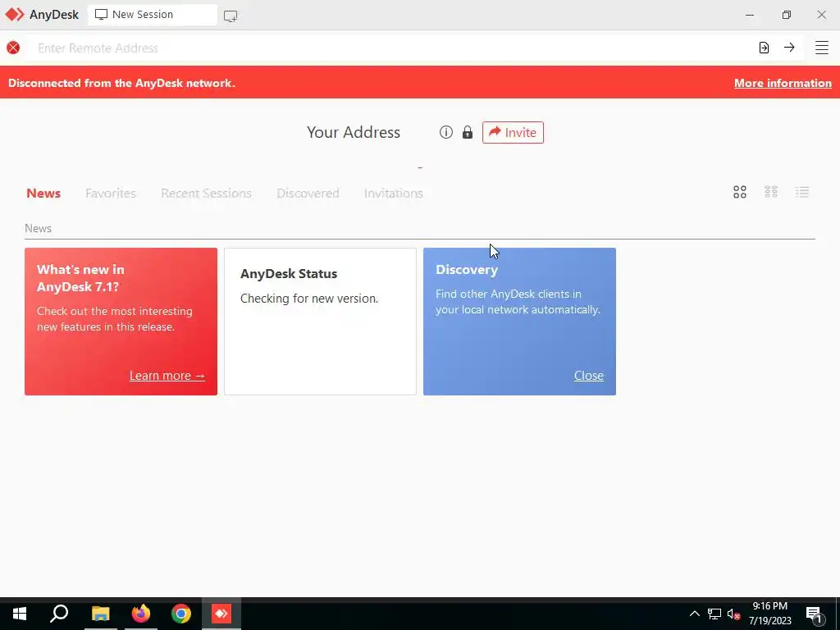
Task: Launch Chrome from the taskbar
Action: 181,614
